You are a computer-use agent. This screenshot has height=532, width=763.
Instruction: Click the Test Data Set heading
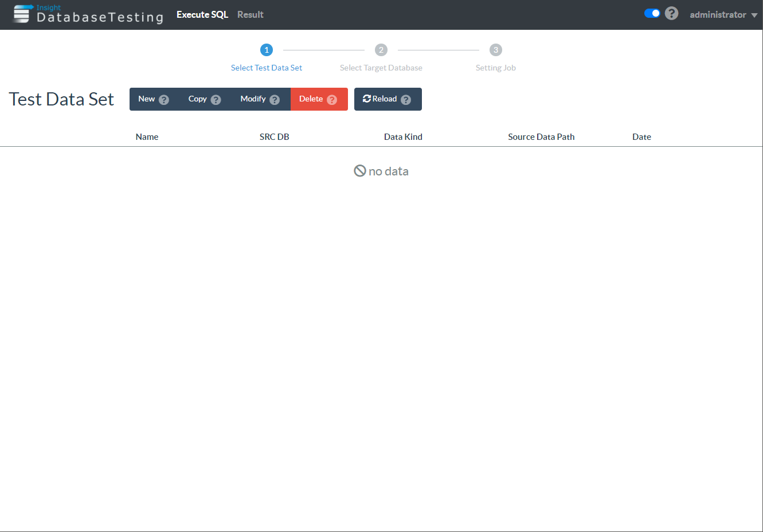61,99
